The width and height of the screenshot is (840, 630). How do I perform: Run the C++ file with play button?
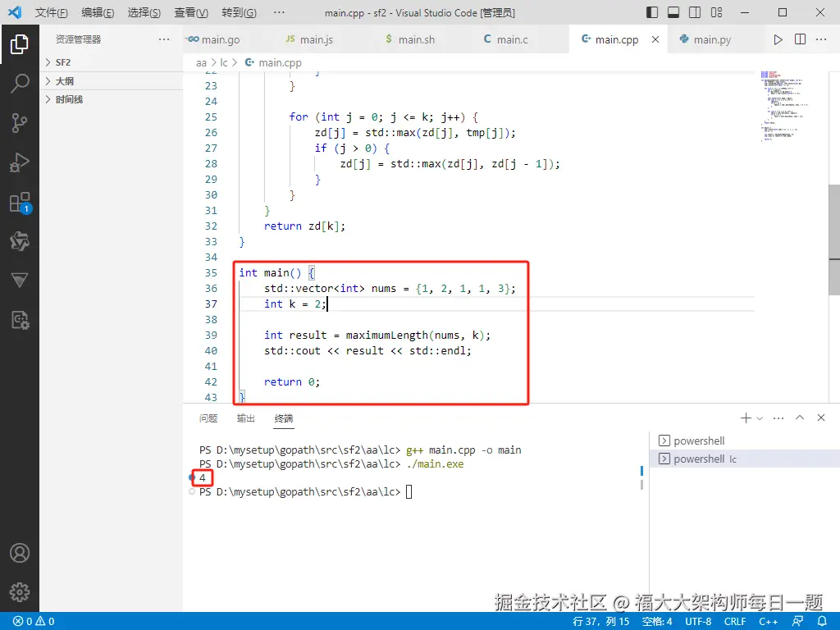(778, 39)
